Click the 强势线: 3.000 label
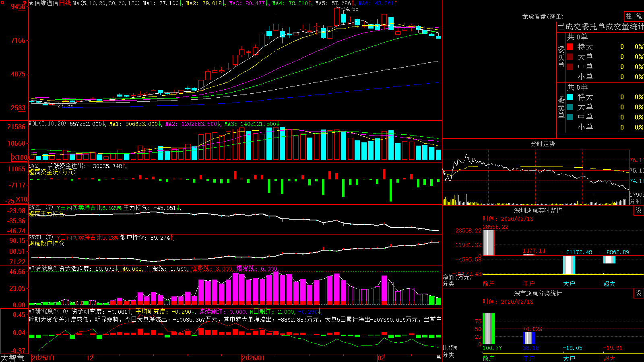 (212, 268)
